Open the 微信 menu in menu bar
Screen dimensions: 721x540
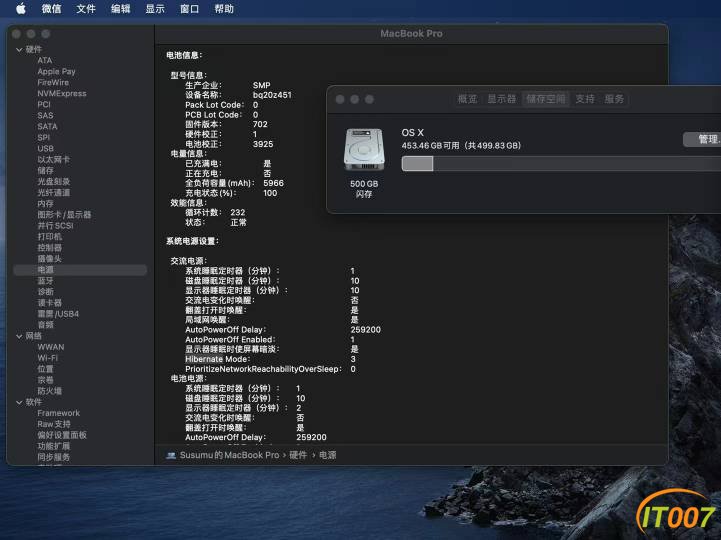(x=51, y=9)
